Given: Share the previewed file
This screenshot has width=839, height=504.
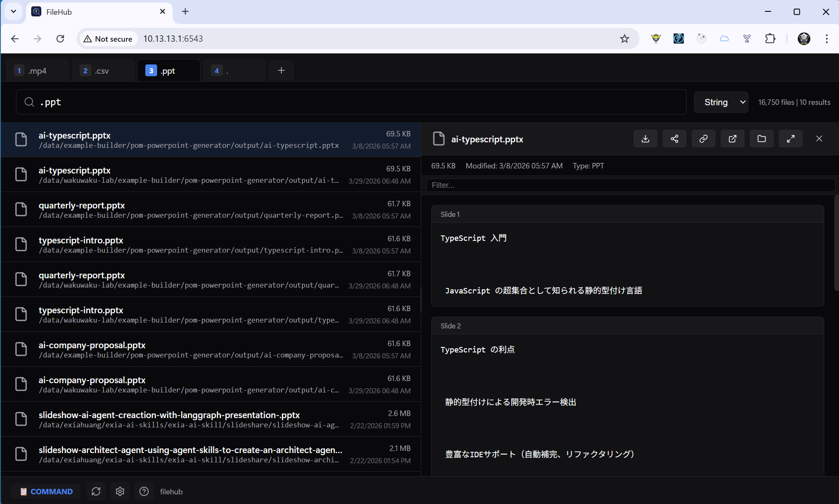Looking at the screenshot, I should 674,139.
